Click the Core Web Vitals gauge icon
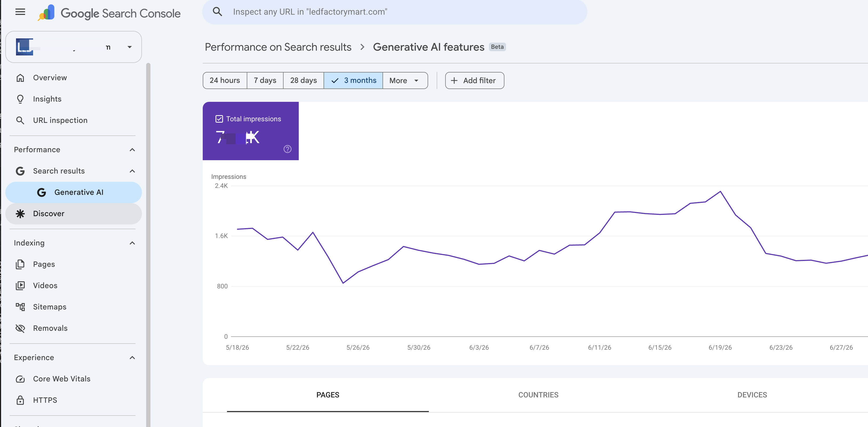This screenshot has height=427, width=868. pyautogui.click(x=20, y=379)
